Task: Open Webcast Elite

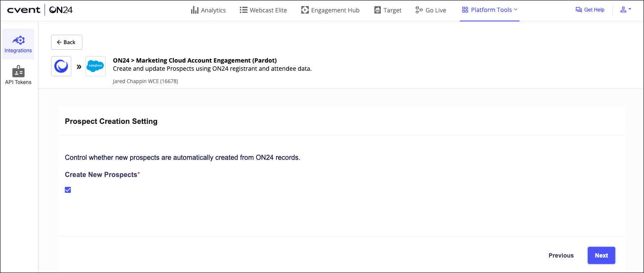Action: [x=263, y=10]
